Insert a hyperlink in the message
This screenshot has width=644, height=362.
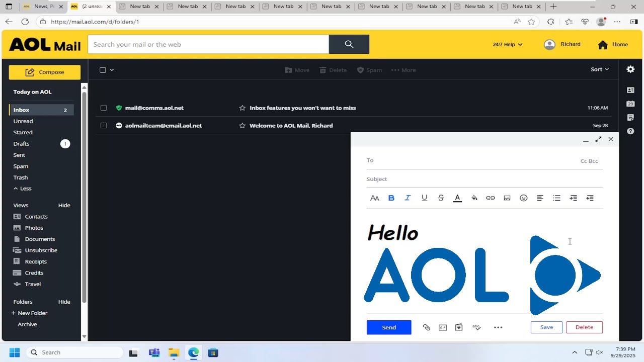coord(491,198)
